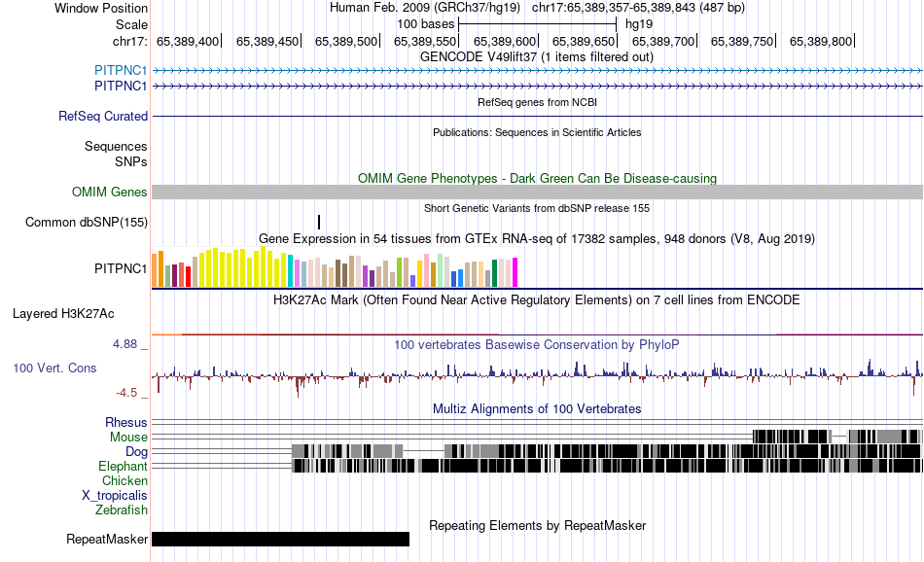Click the Repeating Elements by RepeatMasker title
924x562 pixels.
(x=538, y=525)
